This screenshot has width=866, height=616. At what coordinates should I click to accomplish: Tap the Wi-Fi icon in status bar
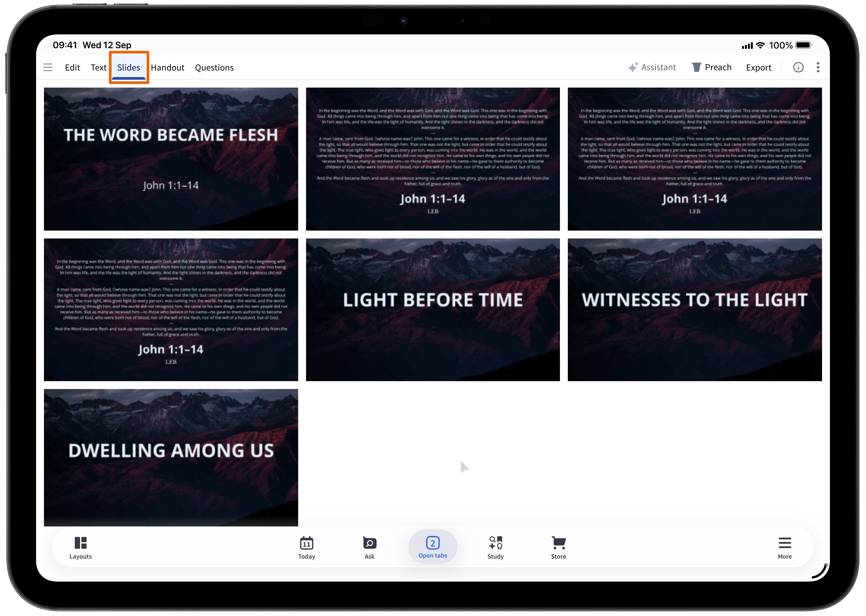[x=760, y=45]
